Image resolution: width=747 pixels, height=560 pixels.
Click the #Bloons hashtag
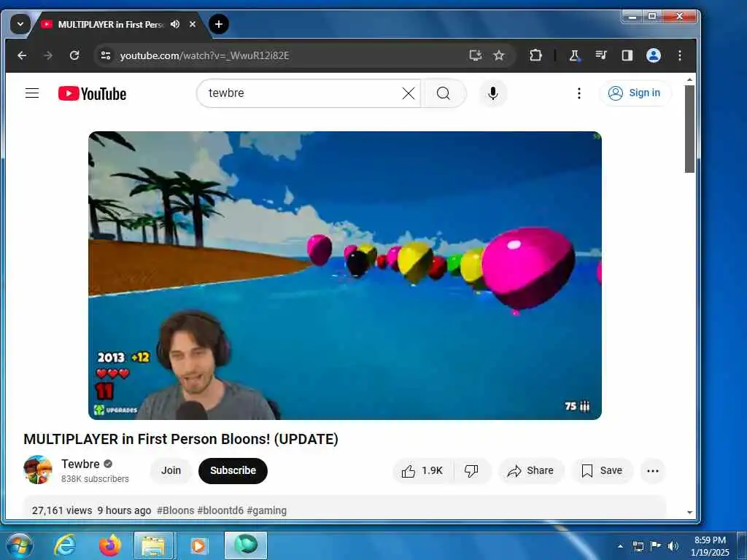coord(175,510)
